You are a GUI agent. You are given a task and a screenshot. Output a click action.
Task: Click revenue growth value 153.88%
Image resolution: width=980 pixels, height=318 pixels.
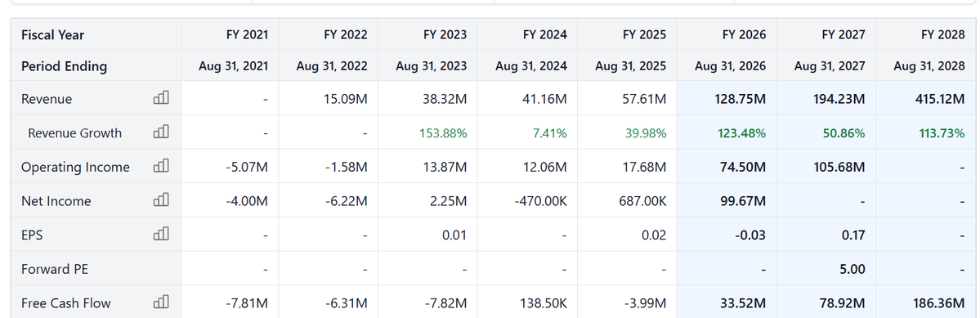pyautogui.click(x=443, y=133)
